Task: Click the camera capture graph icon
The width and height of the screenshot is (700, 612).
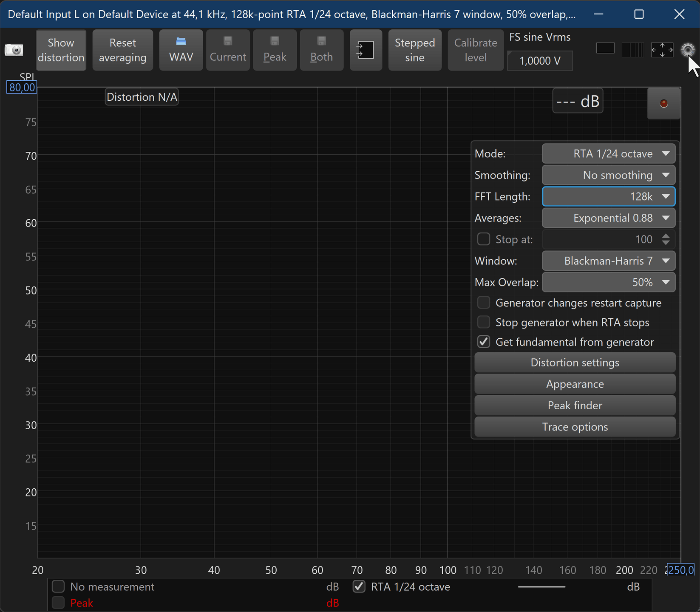Action: click(14, 50)
